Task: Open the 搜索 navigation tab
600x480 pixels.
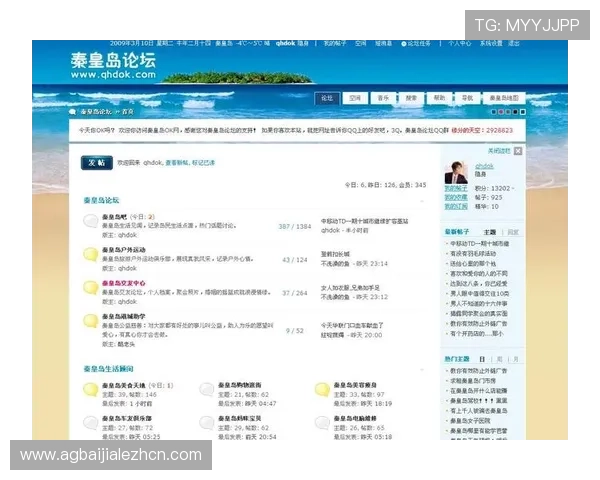Action: (411, 98)
